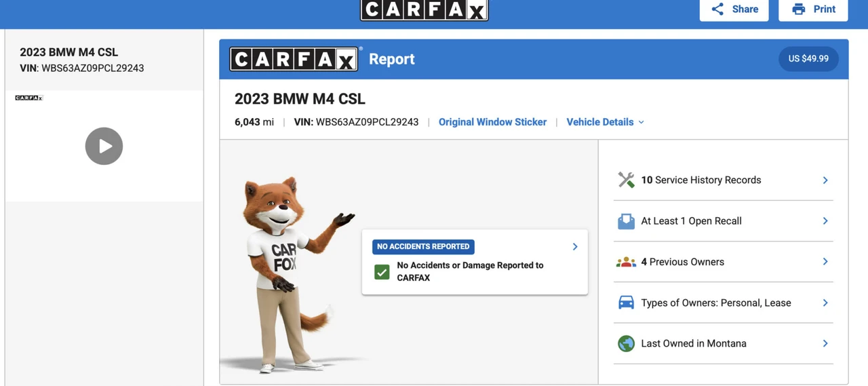This screenshot has width=868, height=386.
Task: Click the chevron beside Types of Owners
Action: pos(825,303)
